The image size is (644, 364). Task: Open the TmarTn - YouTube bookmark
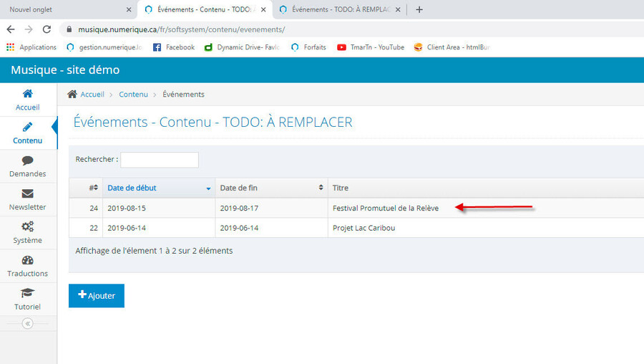(371, 47)
